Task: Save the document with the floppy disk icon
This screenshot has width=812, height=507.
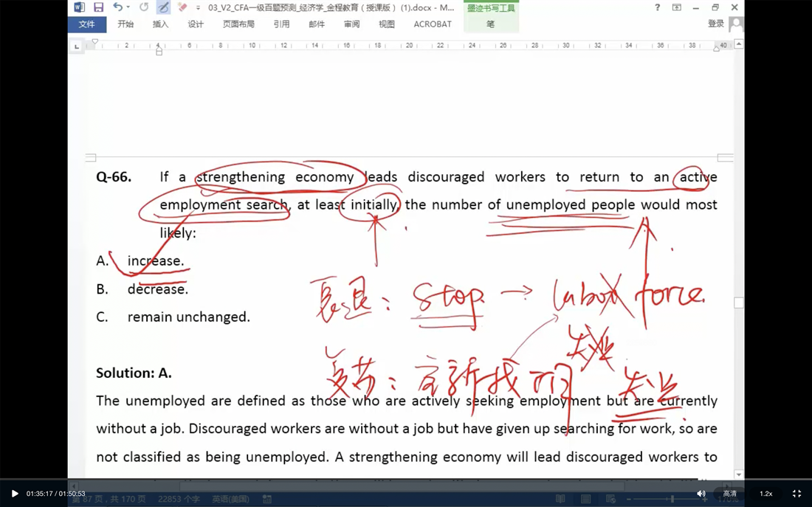Action: click(98, 7)
